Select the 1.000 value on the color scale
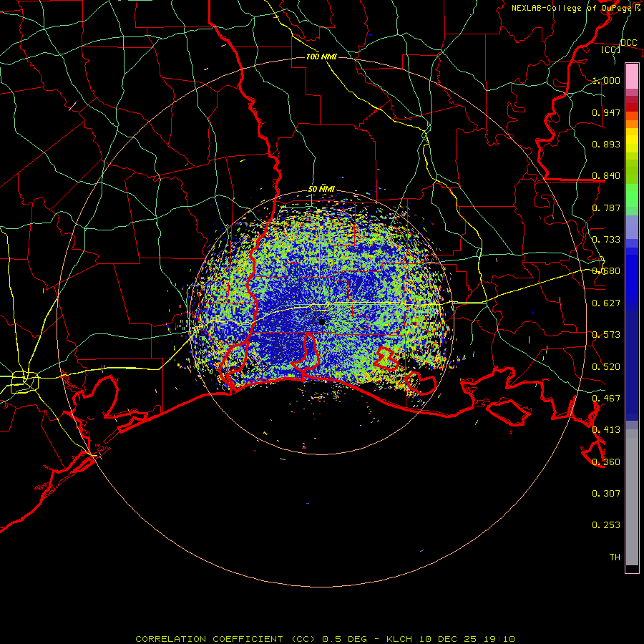 click(x=606, y=80)
